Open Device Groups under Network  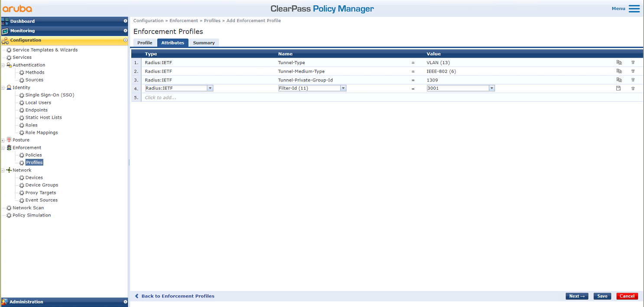click(x=42, y=185)
